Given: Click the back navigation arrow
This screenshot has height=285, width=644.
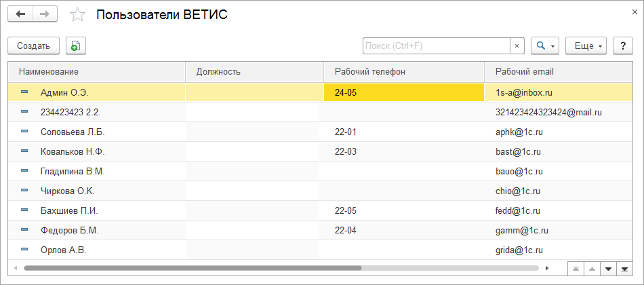Looking at the screenshot, I should click(20, 14).
